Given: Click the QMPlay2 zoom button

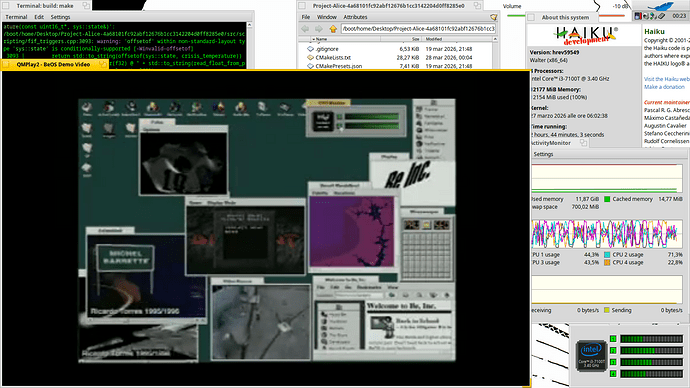Looking at the screenshot, I should coord(103,64).
